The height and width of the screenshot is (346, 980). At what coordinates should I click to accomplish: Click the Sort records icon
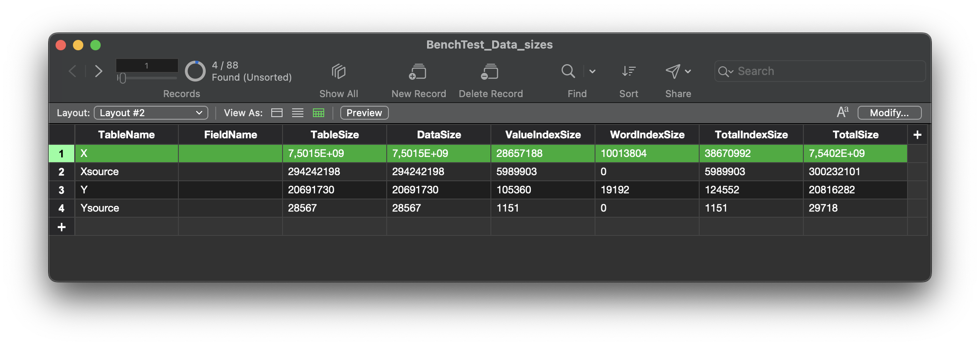click(628, 71)
